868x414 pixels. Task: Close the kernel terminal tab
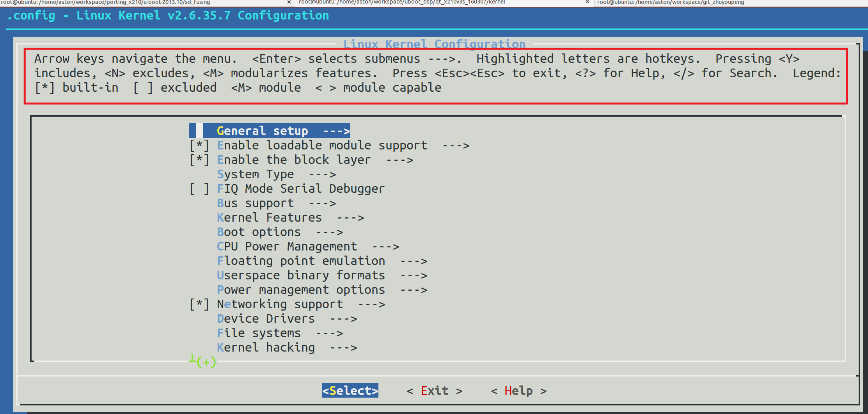[588, 2]
